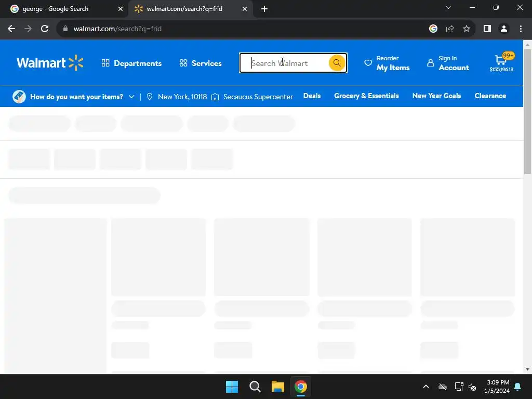Open File Explorer from taskbar
The image size is (532, 399).
[x=277, y=387]
